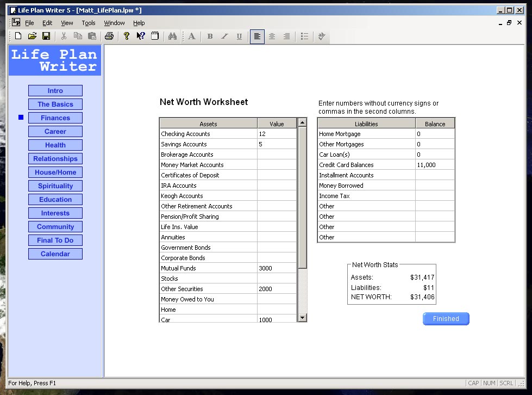
Task: Select the Money Borrowed balance cell
Action: pyautogui.click(x=435, y=186)
